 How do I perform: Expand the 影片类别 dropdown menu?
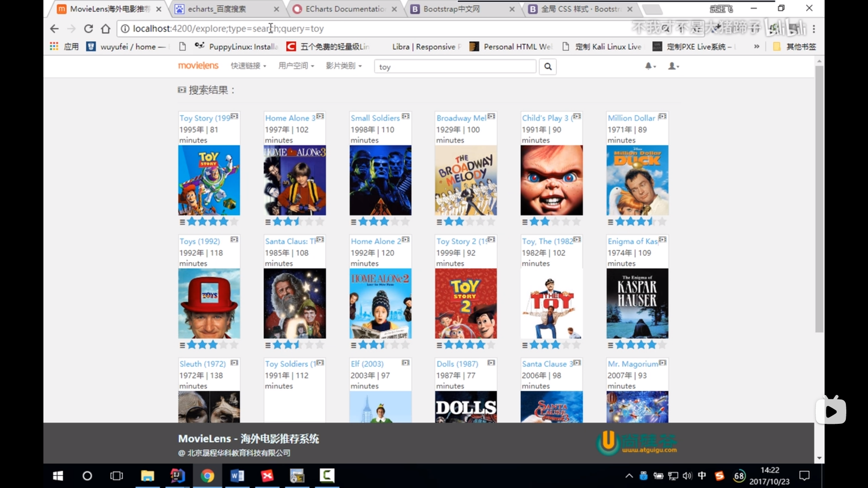(x=344, y=66)
